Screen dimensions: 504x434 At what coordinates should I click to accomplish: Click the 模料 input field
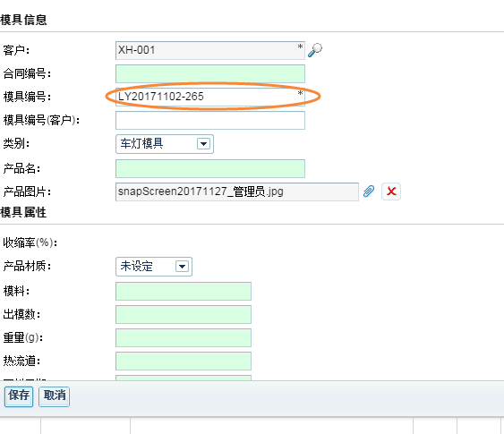184,292
